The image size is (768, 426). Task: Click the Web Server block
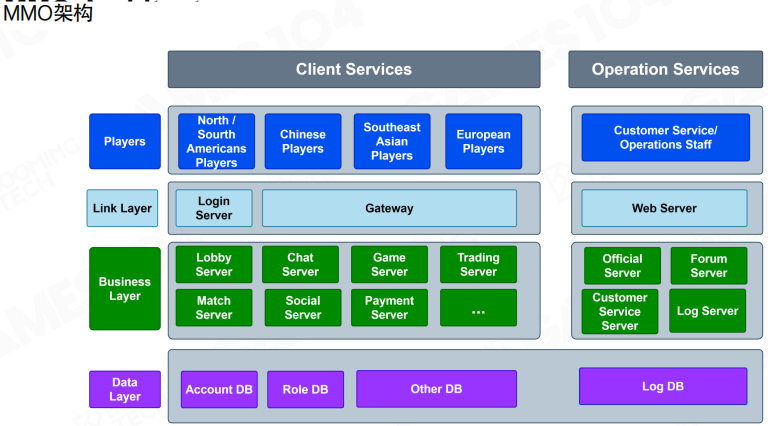pyautogui.click(x=664, y=208)
